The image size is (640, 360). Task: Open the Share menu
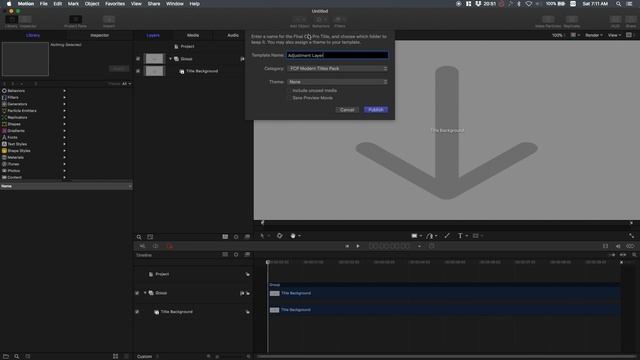click(154, 4)
